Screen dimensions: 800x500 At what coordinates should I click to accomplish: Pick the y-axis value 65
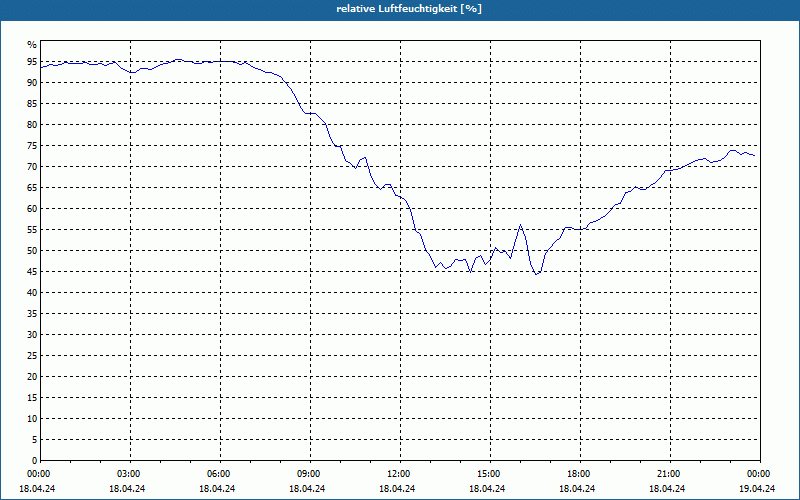32,188
